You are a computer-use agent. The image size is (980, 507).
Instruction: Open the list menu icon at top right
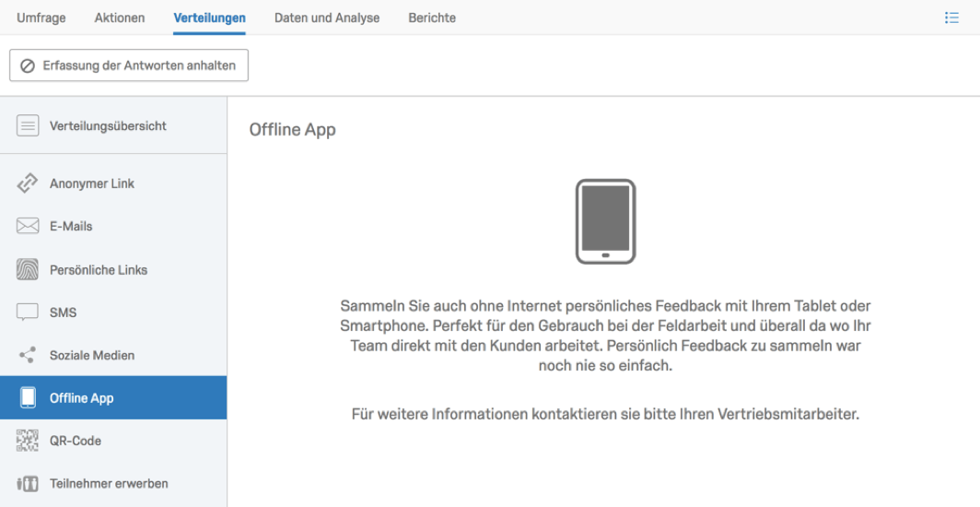click(x=951, y=18)
